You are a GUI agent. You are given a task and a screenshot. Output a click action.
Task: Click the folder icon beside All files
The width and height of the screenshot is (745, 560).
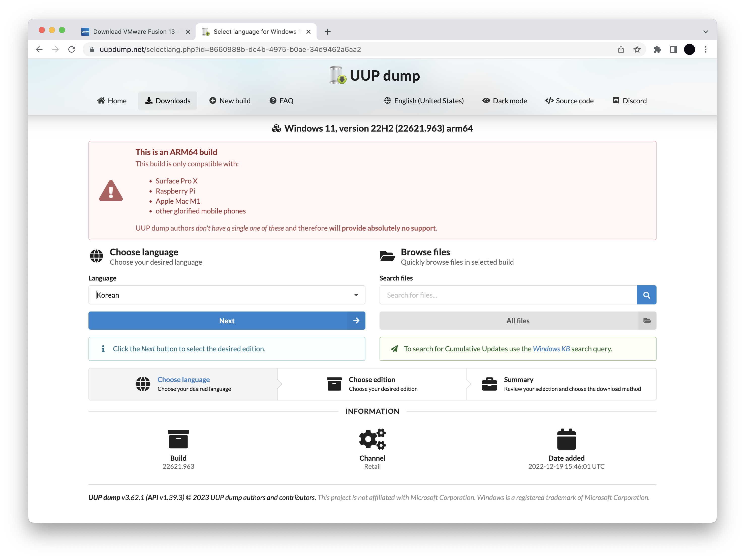(x=647, y=321)
